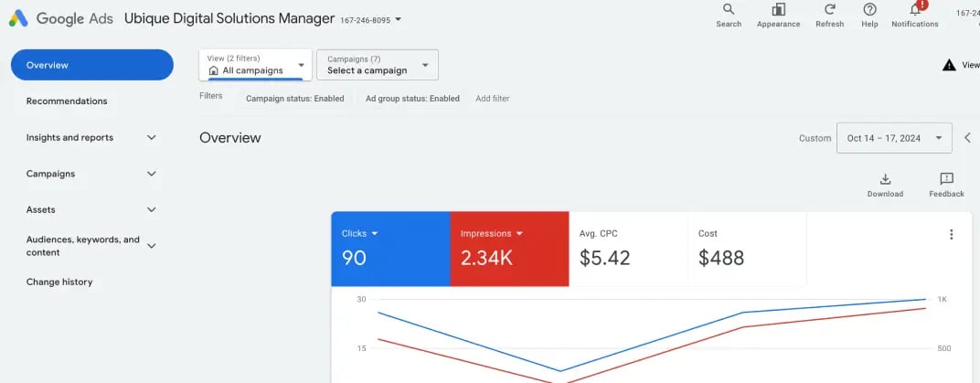
Task: Click the Google Ads logo
Action: [x=18, y=18]
